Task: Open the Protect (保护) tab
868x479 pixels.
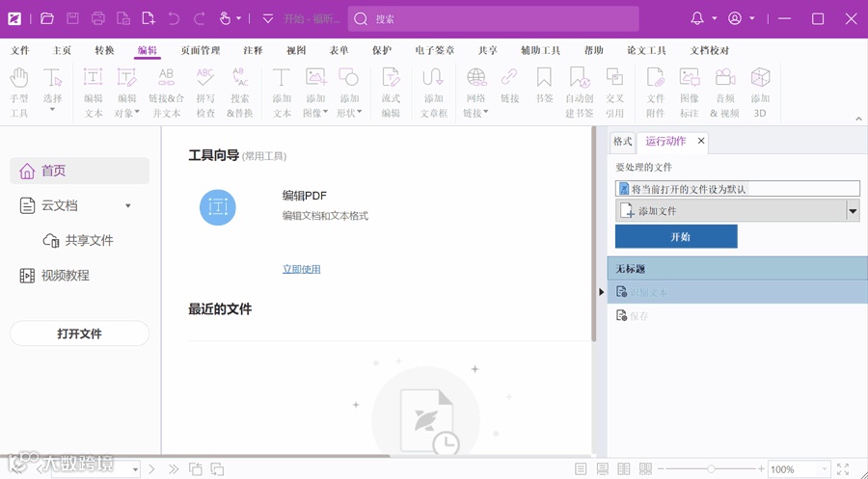Action: click(382, 50)
